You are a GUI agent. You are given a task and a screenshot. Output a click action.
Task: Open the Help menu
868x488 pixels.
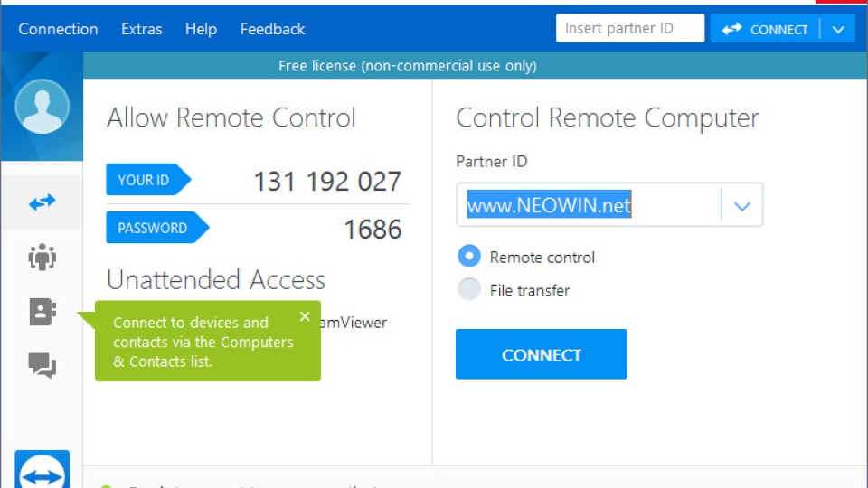coord(201,29)
